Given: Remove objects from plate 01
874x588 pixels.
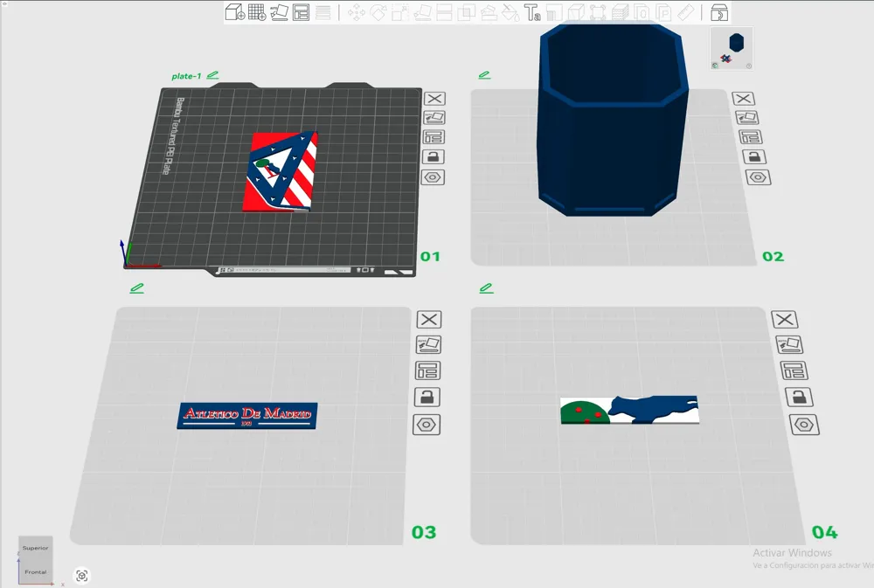Looking at the screenshot, I should point(434,99).
